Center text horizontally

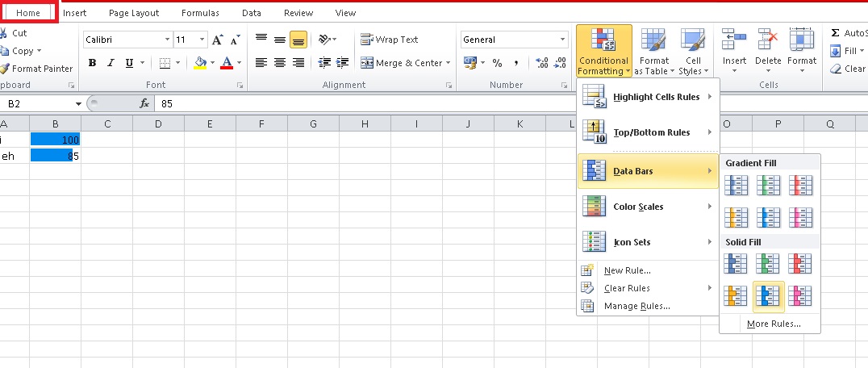[x=280, y=63]
